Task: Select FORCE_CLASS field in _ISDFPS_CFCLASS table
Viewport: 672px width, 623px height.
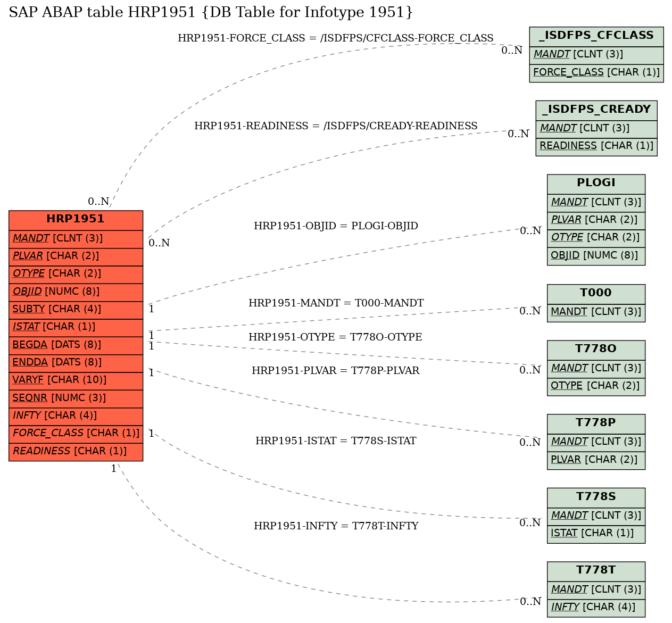Action: (596, 73)
